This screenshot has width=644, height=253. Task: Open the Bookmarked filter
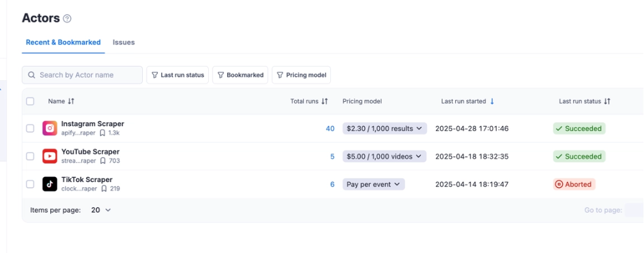point(240,75)
